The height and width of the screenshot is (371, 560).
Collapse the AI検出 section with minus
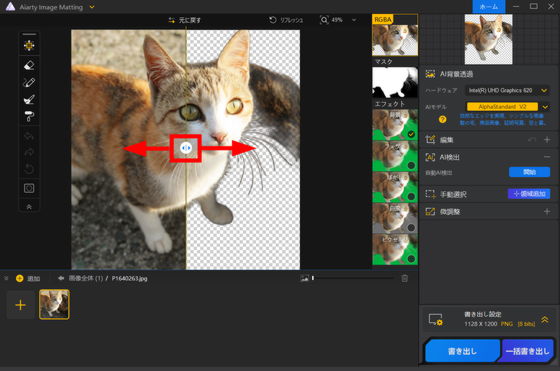(547, 157)
